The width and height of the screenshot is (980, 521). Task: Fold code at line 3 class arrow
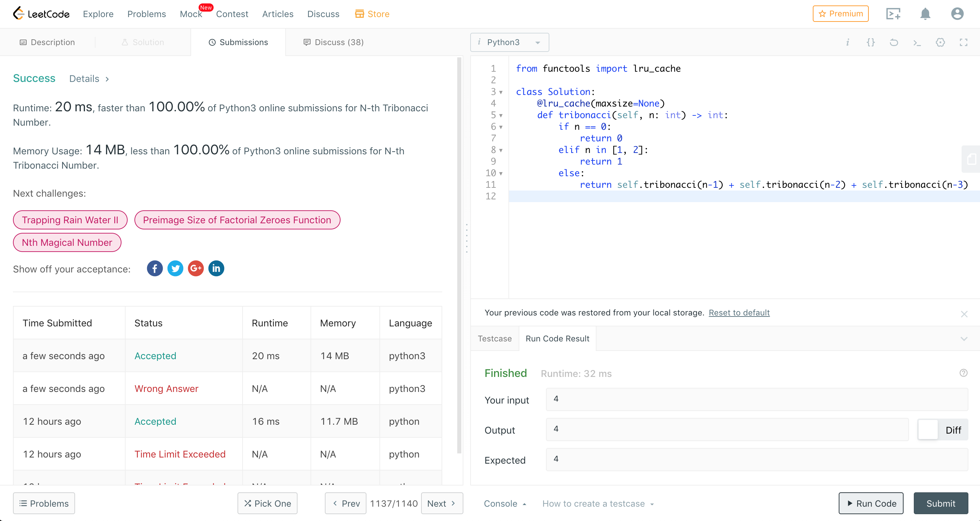(x=501, y=92)
